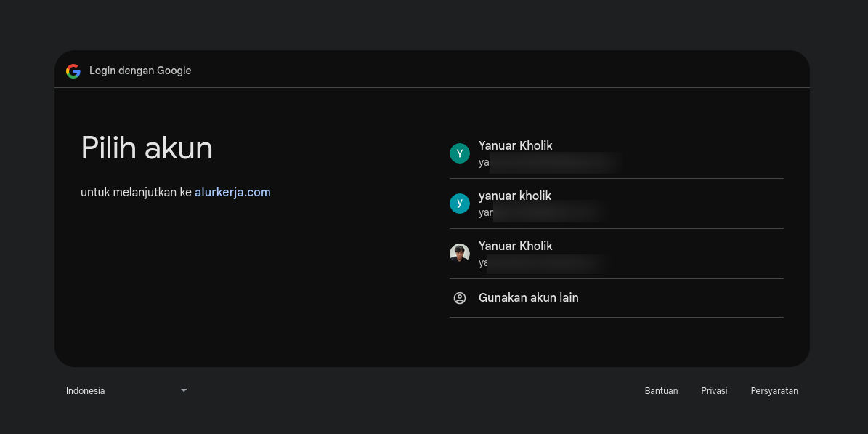The height and width of the screenshot is (434, 868).
Task: Open the Bantuan help link
Action: point(661,391)
